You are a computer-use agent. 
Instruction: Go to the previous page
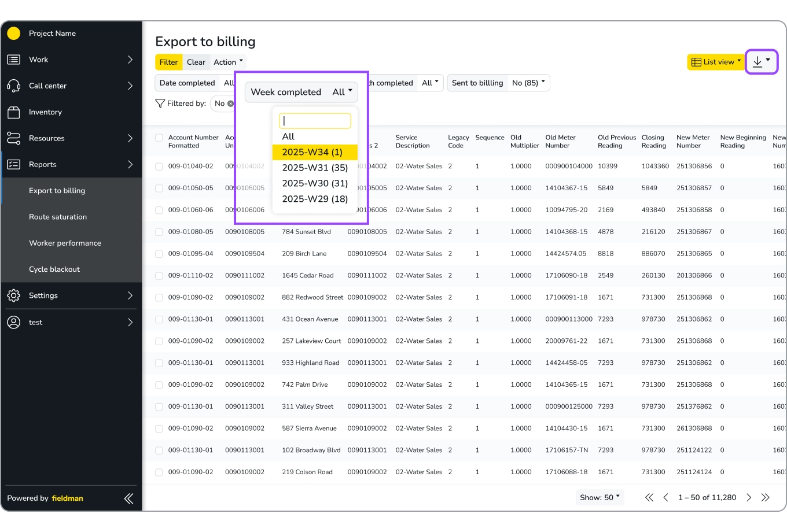665,497
